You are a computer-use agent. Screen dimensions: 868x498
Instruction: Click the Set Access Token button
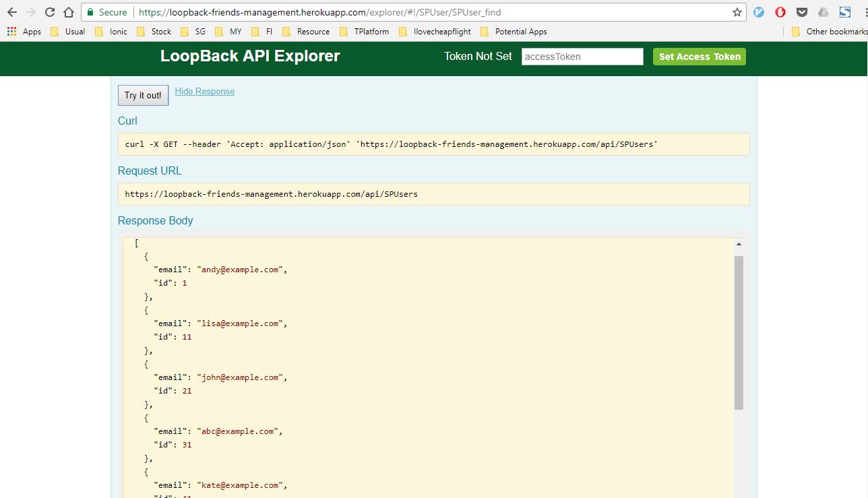[x=700, y=57]
